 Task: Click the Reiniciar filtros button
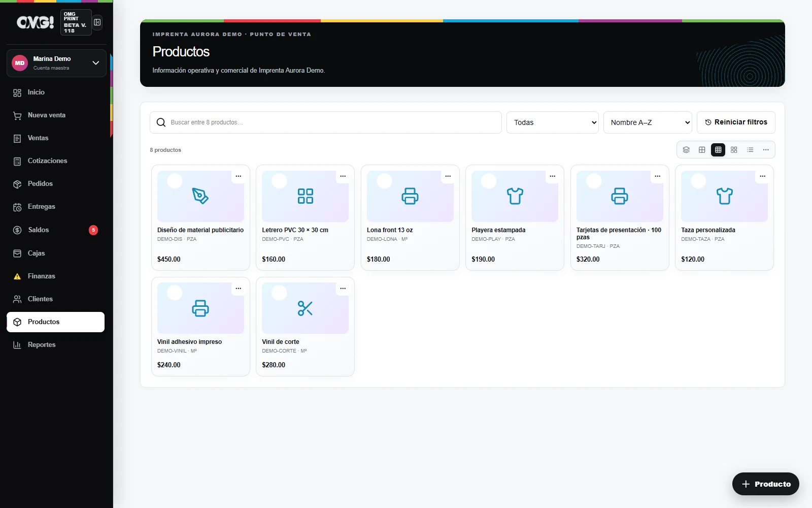tap(736, 122)
